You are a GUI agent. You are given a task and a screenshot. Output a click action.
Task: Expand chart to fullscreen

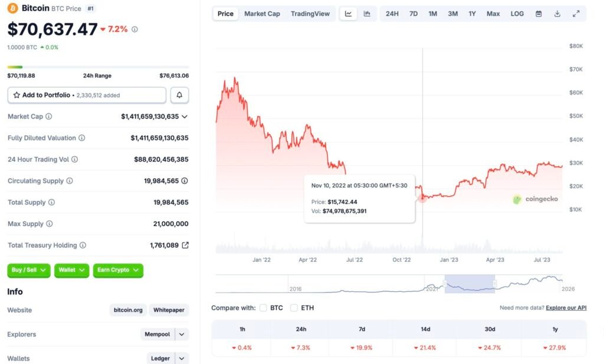tap(576, 14)
